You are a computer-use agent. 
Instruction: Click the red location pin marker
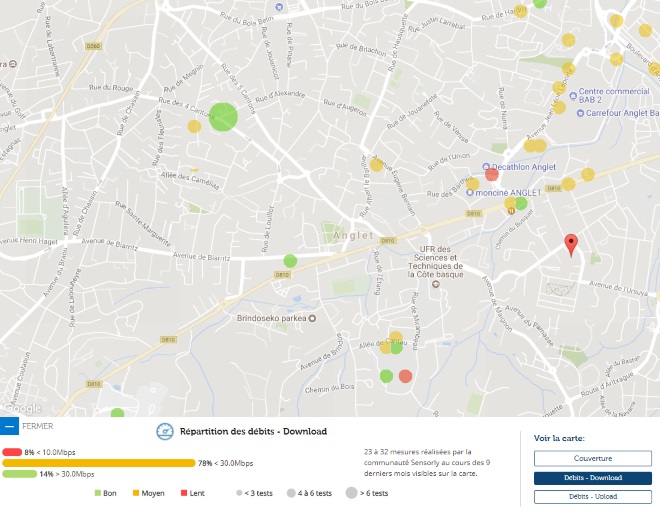tap(571, 245)
